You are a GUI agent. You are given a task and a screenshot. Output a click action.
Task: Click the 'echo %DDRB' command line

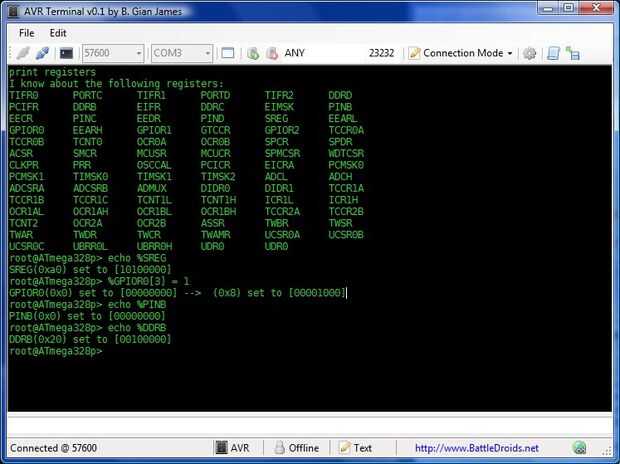point(88,328)
